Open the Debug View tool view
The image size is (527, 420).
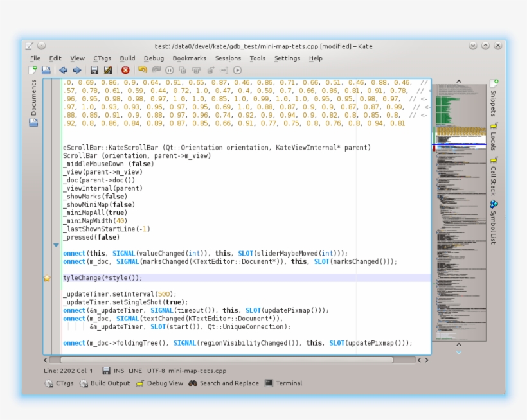coord(159,383)
